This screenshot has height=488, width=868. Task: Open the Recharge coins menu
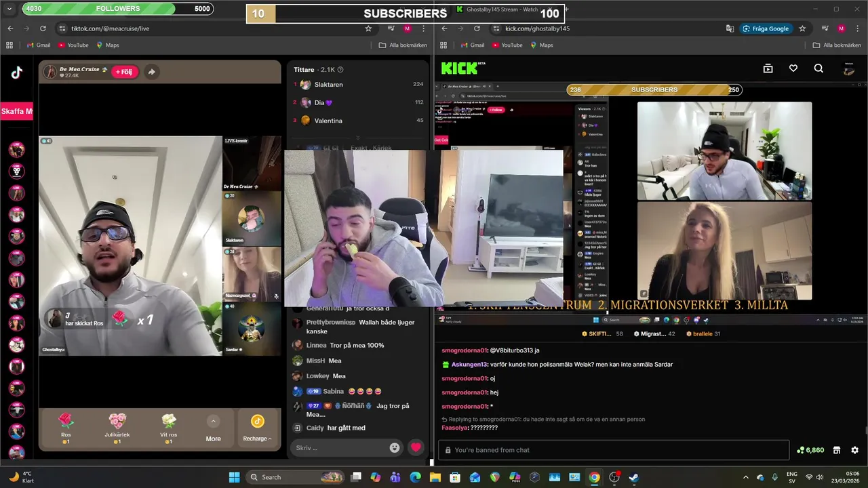(257, 428)
